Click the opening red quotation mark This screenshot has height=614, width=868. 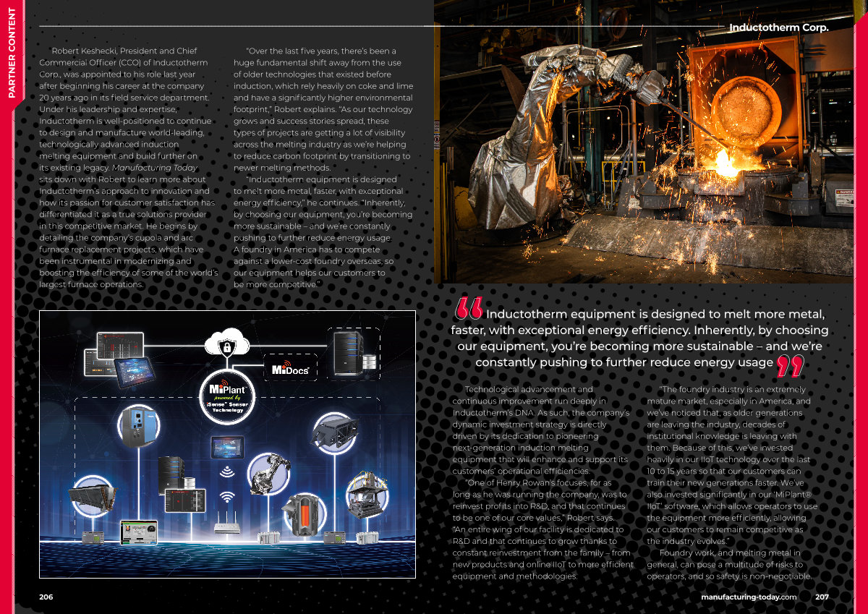point(469,310)
